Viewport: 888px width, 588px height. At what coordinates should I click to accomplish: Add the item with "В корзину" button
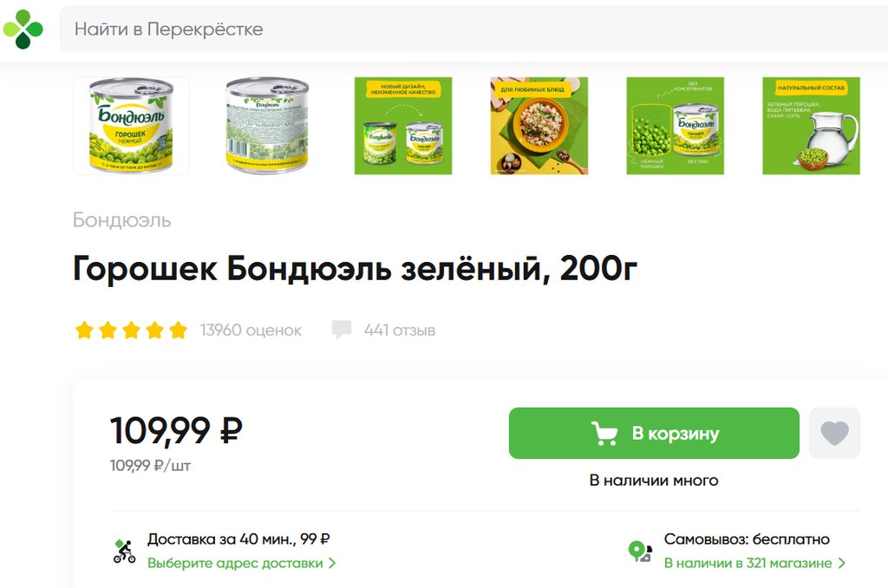654,434
